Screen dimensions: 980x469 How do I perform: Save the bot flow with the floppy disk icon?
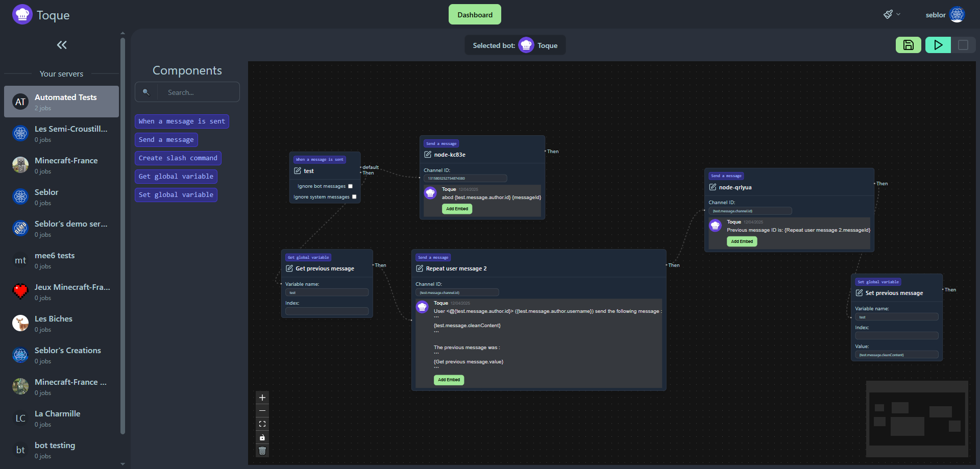909,45
